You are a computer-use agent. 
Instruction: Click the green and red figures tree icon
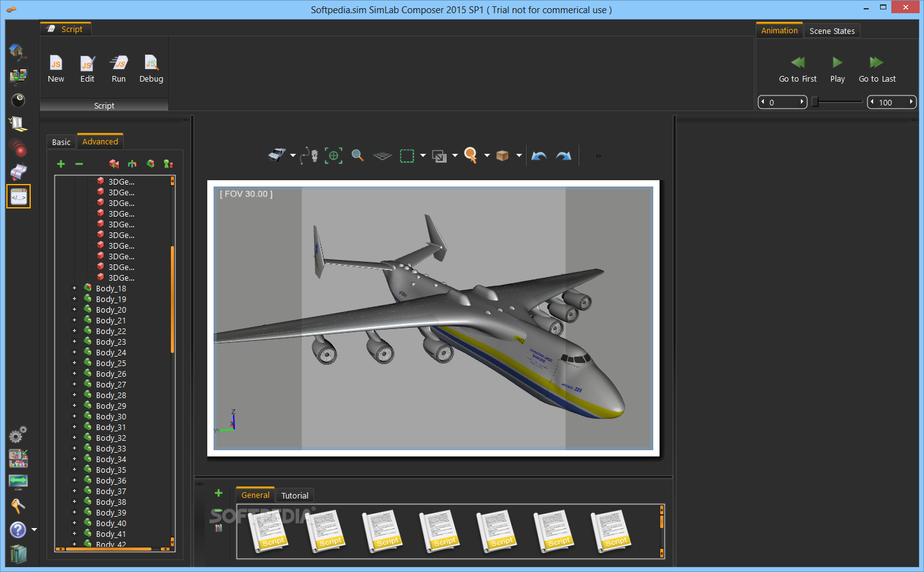[168, 164]
